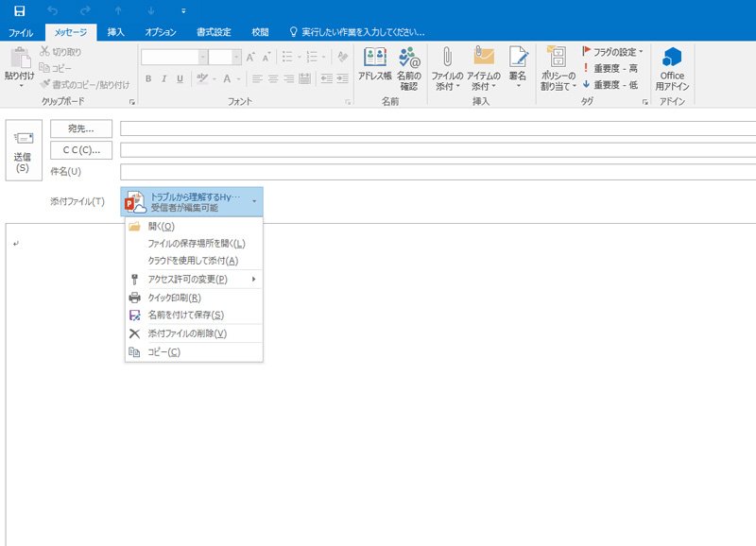Image resolution: width=756 pixels, height=546 pixels.
Task: Click the 宛先... button
Action: pyautogui.click(x=81, y=128)
